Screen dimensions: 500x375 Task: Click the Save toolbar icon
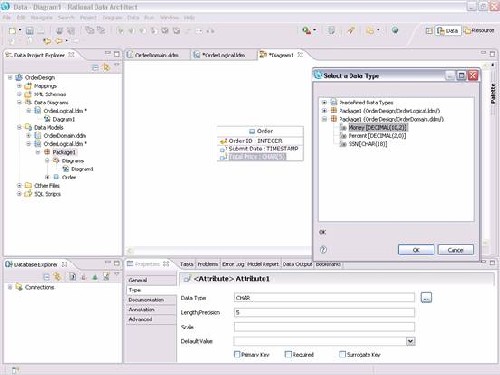tap(30, 31)
